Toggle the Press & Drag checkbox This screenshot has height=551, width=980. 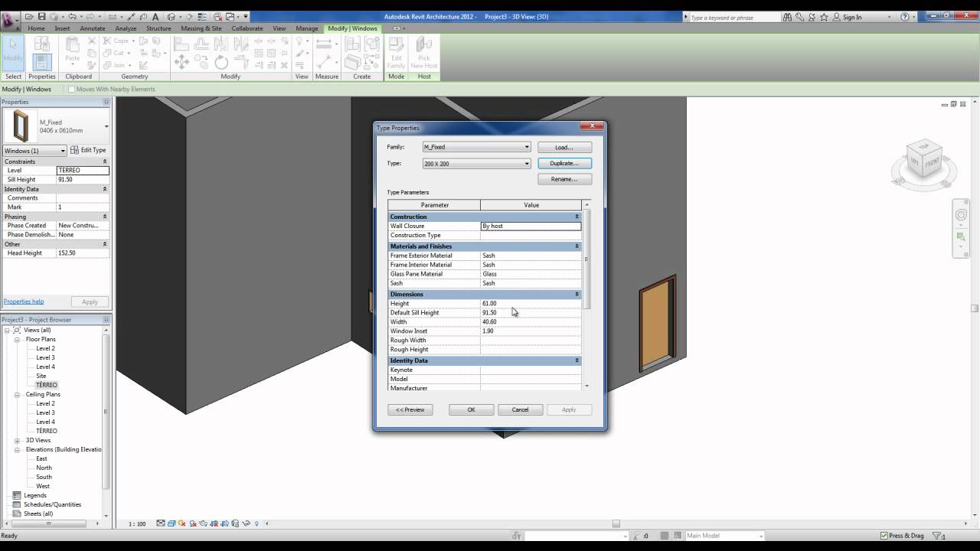(x=884, y=536)
